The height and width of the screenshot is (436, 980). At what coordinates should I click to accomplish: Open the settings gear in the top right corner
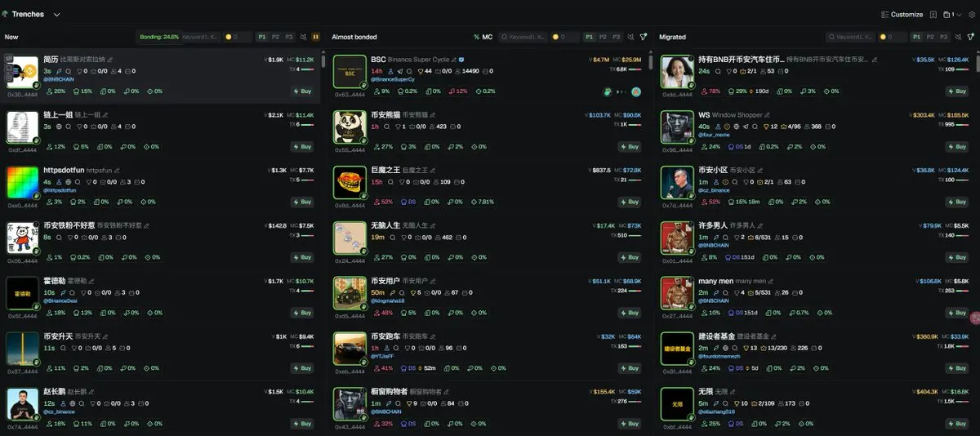pos(970,15)
